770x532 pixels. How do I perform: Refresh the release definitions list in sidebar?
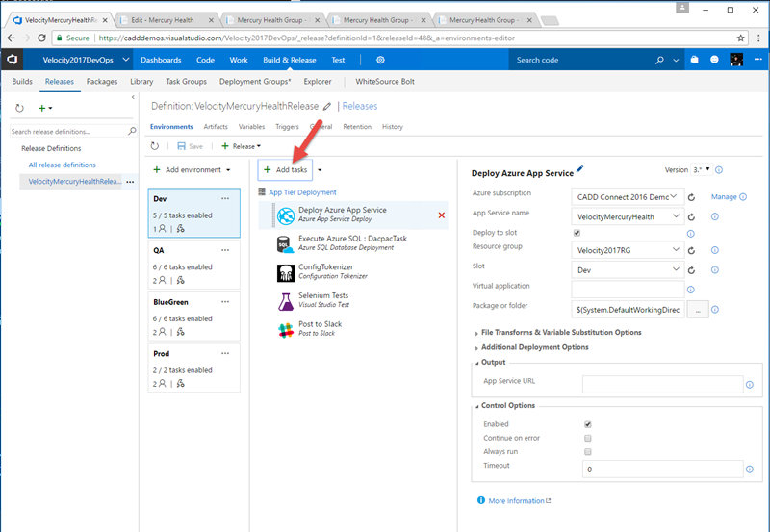coord(19,108)
